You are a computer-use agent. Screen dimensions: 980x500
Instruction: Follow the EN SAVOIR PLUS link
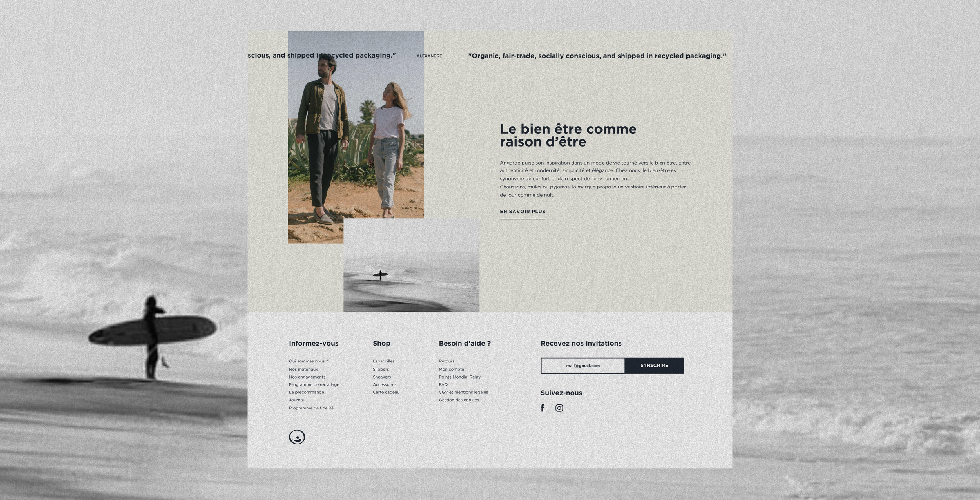point(523,212)
